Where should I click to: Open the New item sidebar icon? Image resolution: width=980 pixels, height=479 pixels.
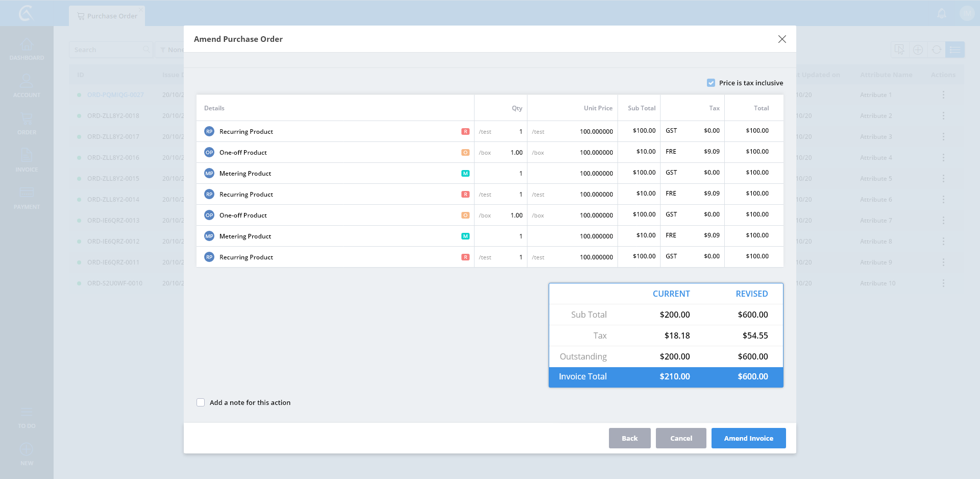click(27, 450)
